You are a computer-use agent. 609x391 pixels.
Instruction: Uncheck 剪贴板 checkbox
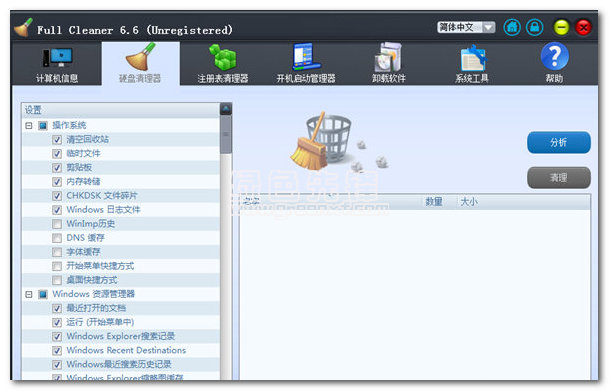(57, 168)
